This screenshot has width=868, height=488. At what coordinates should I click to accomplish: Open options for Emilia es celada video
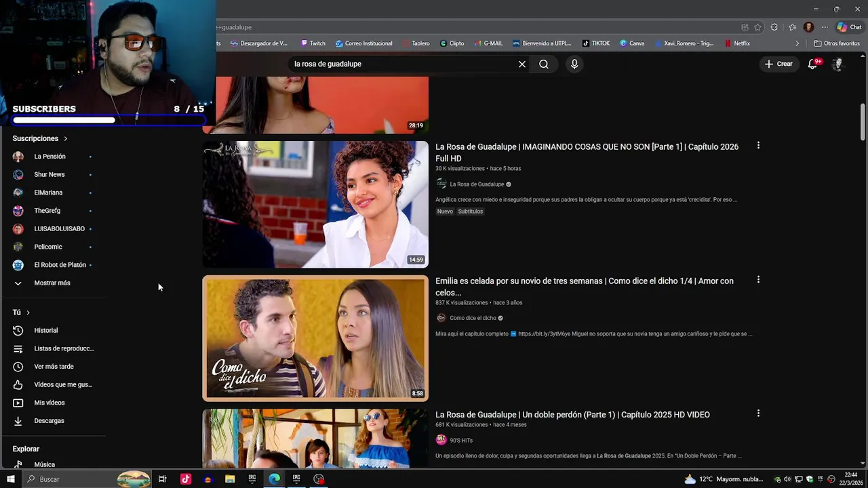(x=758, y=279)
